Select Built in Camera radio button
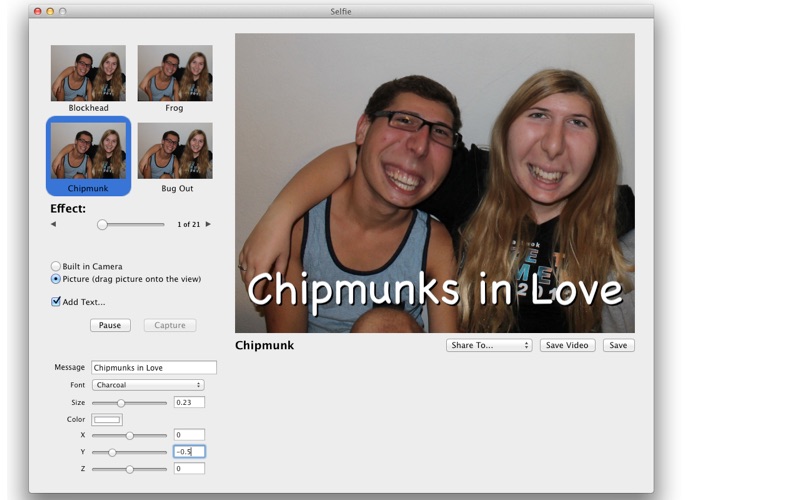Image resolution: width=800 pixels, height=500 pixels. coord(56,266)
